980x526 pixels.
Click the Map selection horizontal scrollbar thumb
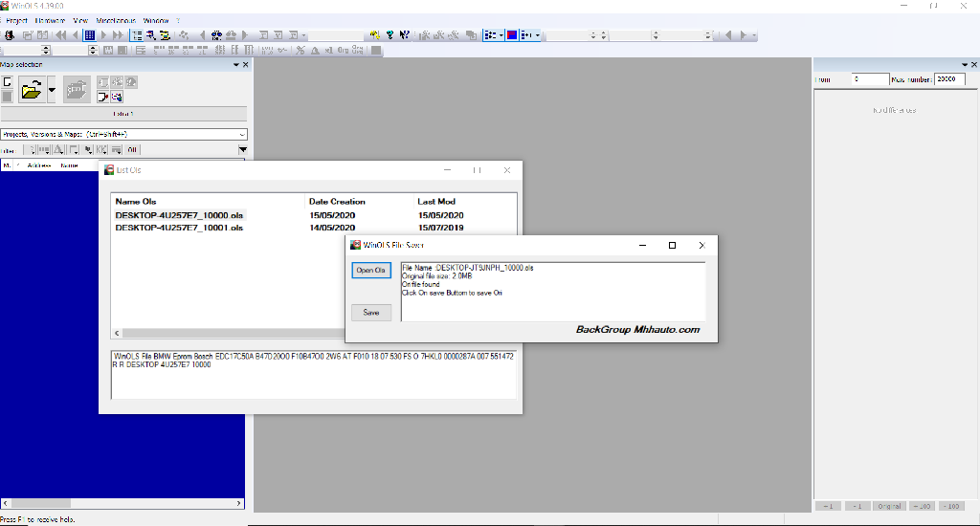(40, 503)
